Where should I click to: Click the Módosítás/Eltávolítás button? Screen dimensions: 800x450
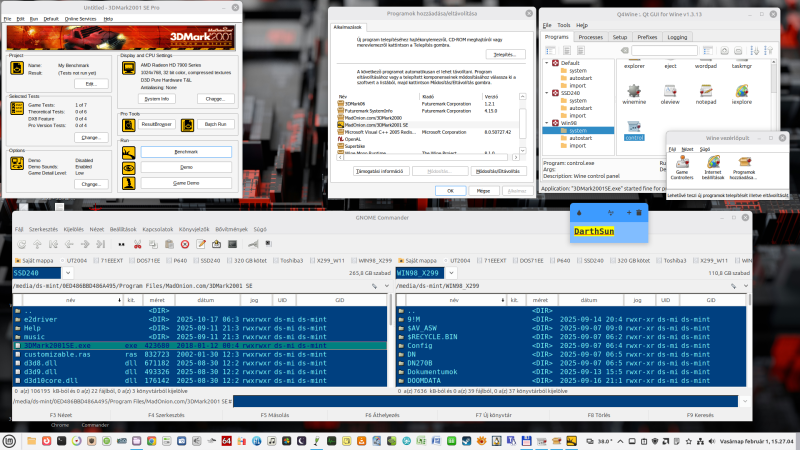[x=498, y=171]
